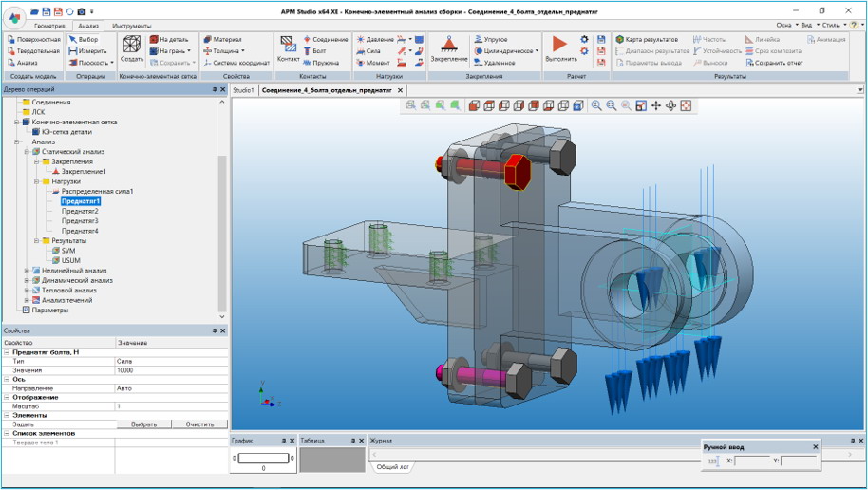Click the Очистить button
The image size is (868, 490).
coord(199,424)
